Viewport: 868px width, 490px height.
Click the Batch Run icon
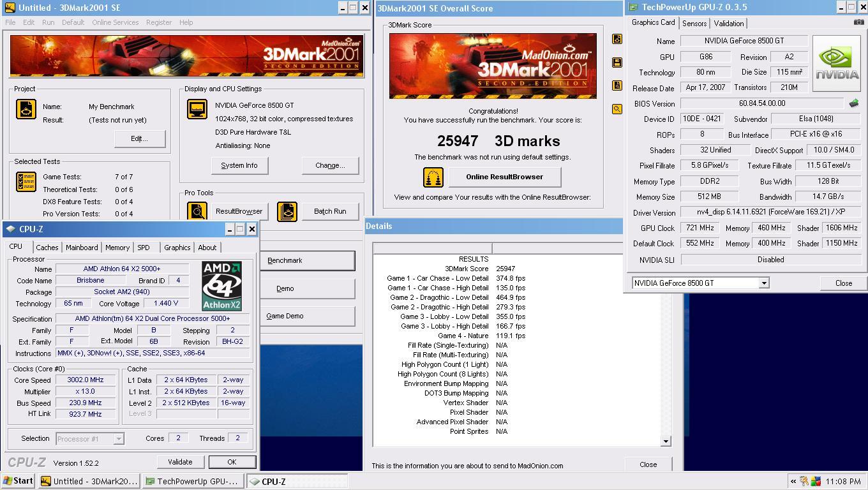(287, 211)
